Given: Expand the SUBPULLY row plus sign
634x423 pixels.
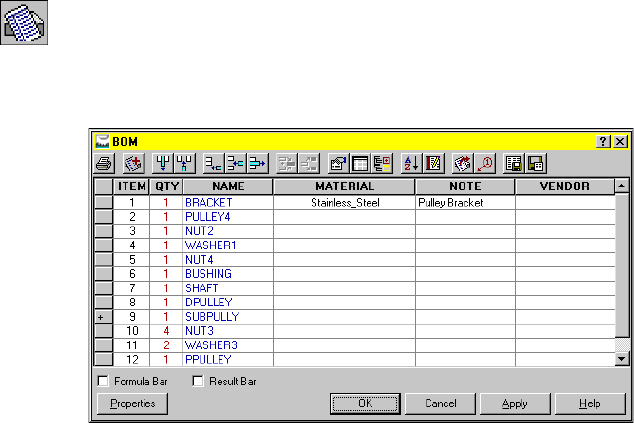Looking at the screenshot, I should coord(101,317).
